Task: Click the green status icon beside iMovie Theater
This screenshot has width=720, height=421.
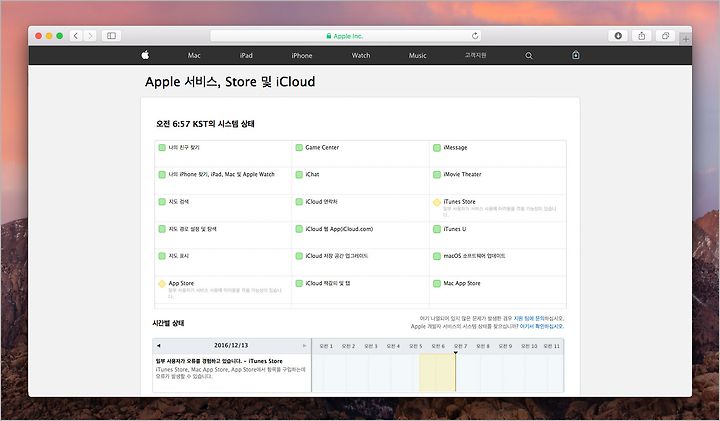Action: [437, 174]
